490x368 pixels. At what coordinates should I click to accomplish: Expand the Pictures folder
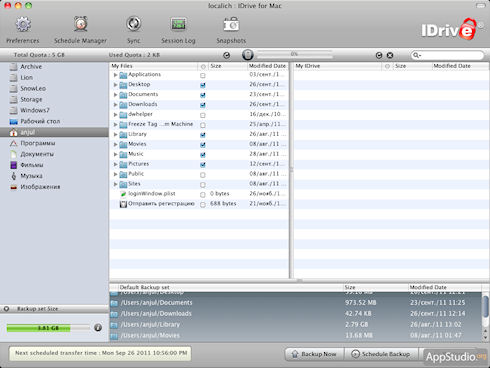(x=115, y=164)
